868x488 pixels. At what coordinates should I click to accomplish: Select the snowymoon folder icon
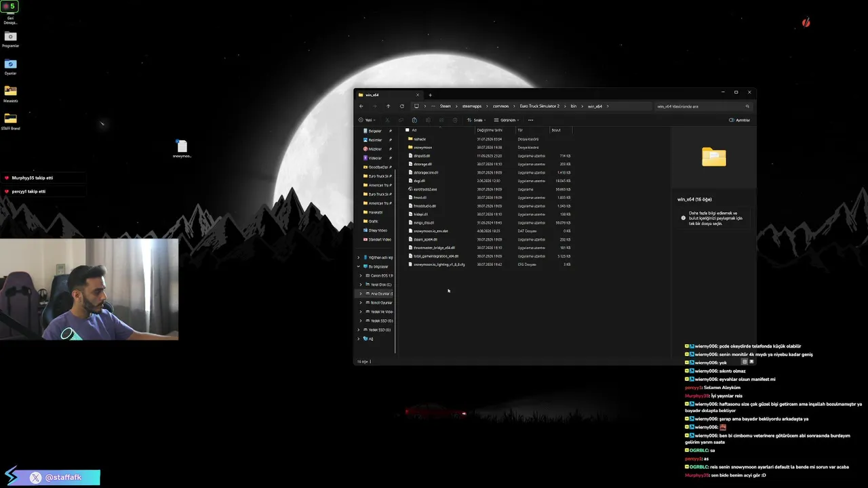point(410,147)
